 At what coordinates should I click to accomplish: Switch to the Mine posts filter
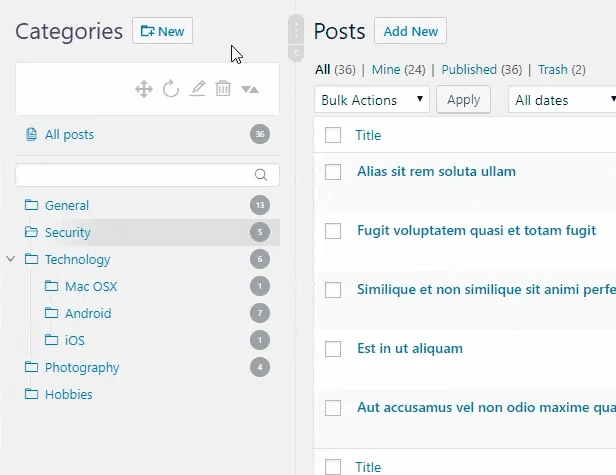pyautogui.click(x=398, y=70)
